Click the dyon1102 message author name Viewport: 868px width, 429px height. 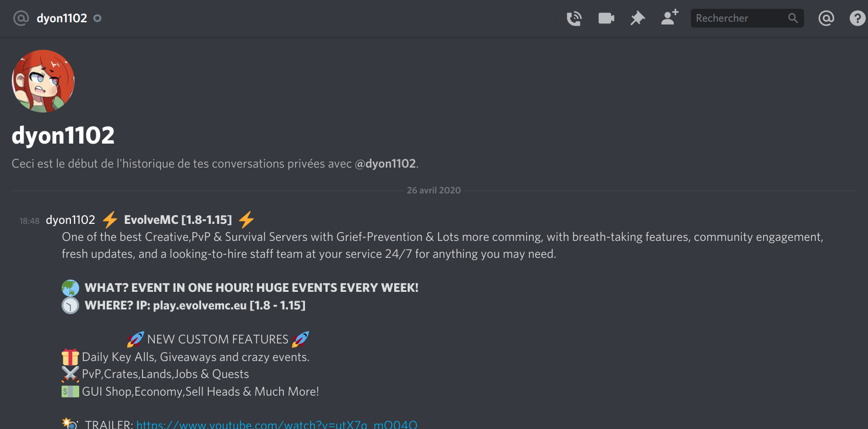[70, 220]
